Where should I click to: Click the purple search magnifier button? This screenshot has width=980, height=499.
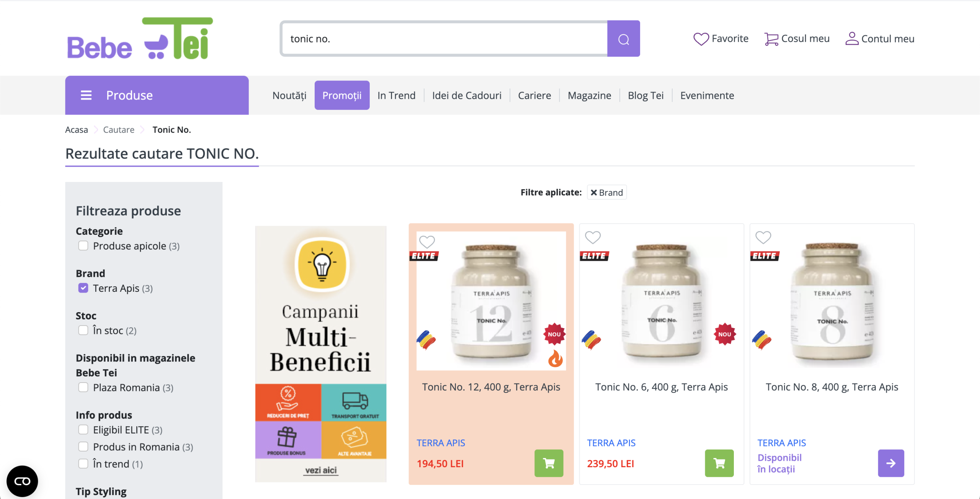(x=623, y=39)
